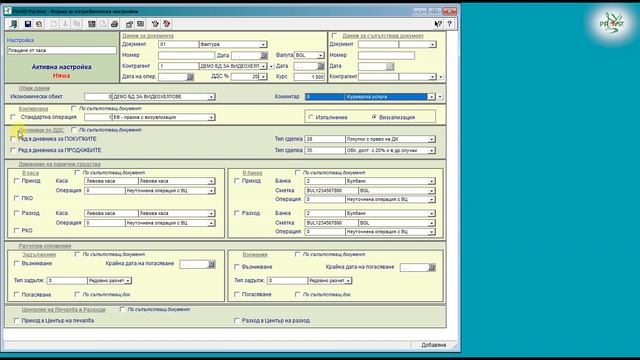Click Центрове на Печалба и Разходи heading

coord(64,310)
